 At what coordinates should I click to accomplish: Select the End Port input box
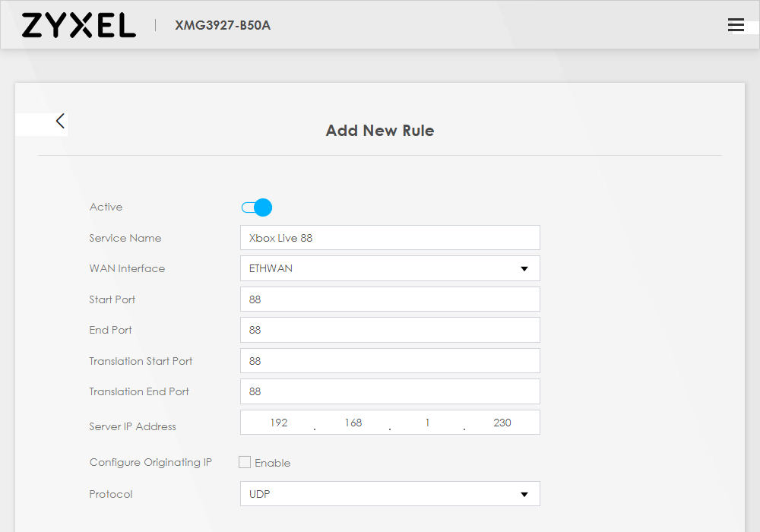[x=389, y=330]
